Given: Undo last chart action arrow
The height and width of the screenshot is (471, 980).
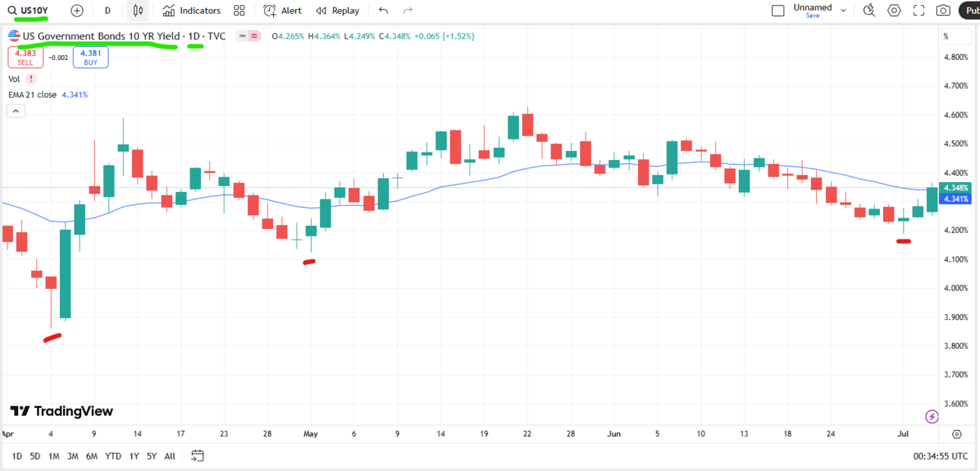Looking at the screenshot, I should (x=383, y=11).
